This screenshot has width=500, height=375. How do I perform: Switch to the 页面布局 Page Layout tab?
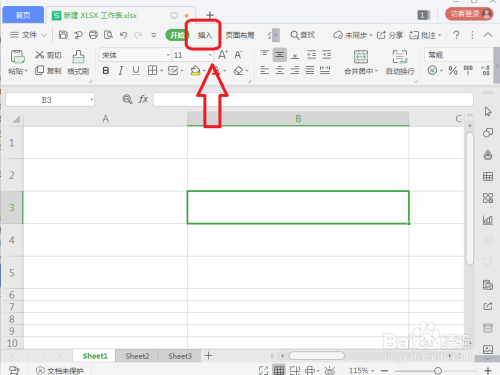(240, 35)
